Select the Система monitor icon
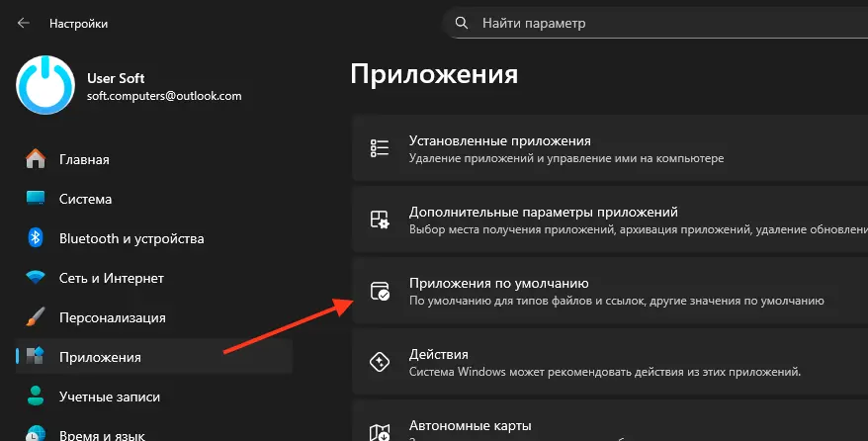Image resolution: width=868 pixels, height=441 pixels. [36, 198]
